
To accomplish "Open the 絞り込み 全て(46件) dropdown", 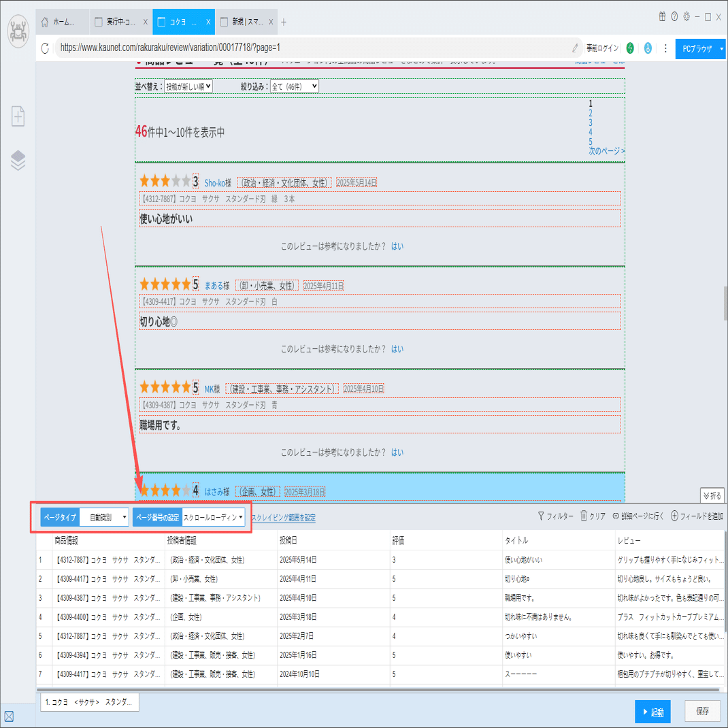I will 295,86.
